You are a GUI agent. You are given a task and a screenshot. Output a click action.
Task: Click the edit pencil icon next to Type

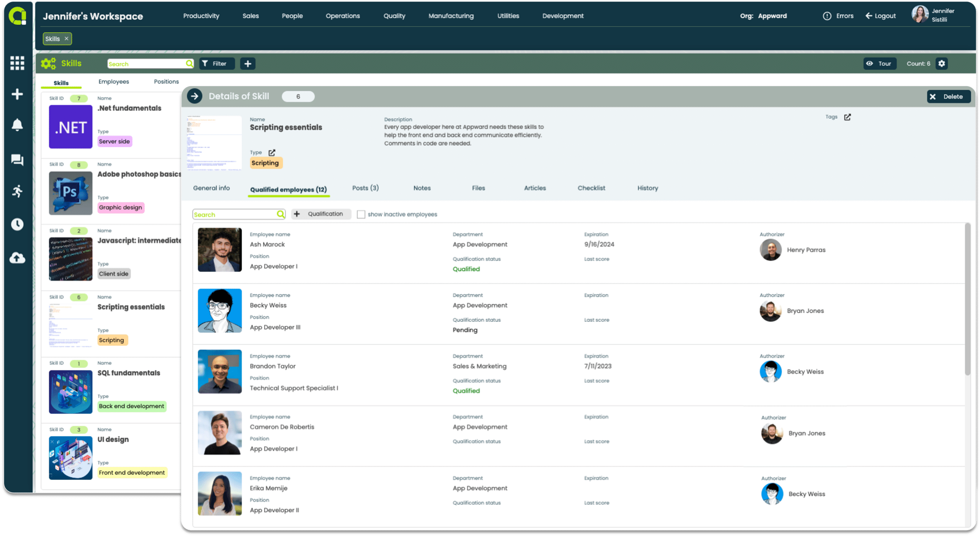273,153
